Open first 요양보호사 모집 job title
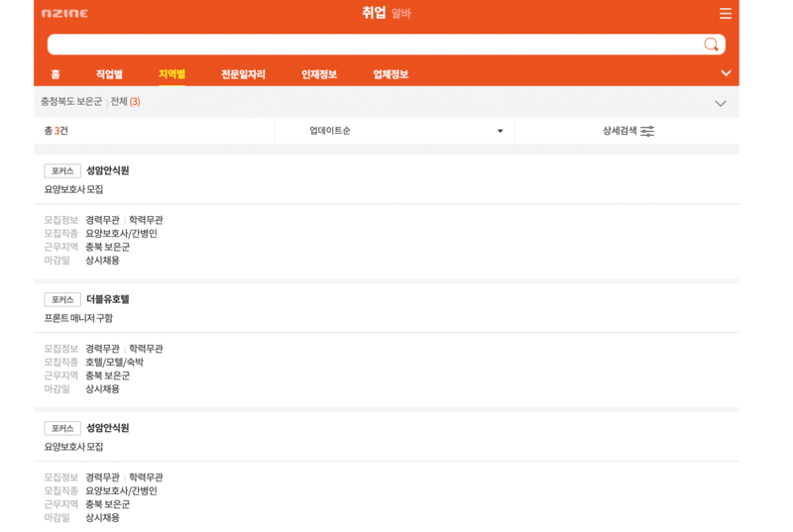 coord(73,189)
